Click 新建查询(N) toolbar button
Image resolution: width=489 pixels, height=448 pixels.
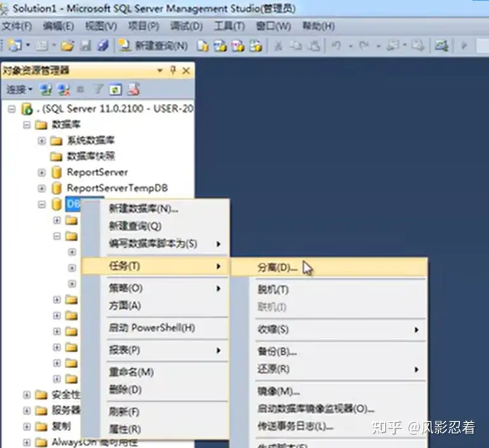tap(153, 46)
